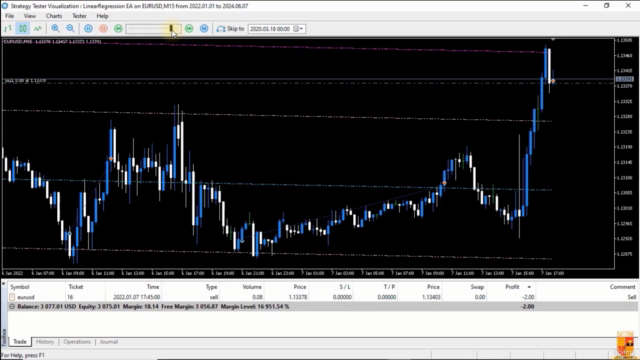The width and height of the screenshot is (640, 360).
Task: Open the View menu
Action: [30, 16]
